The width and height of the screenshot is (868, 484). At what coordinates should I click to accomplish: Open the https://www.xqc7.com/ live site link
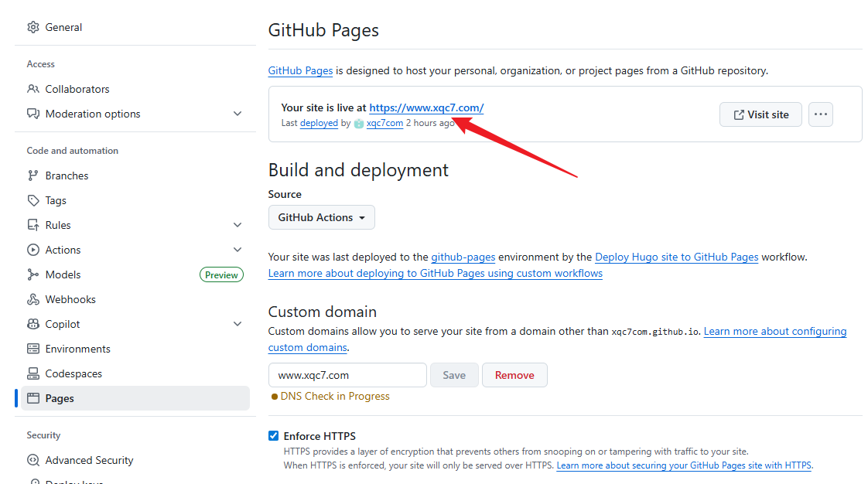click(426, 108)
